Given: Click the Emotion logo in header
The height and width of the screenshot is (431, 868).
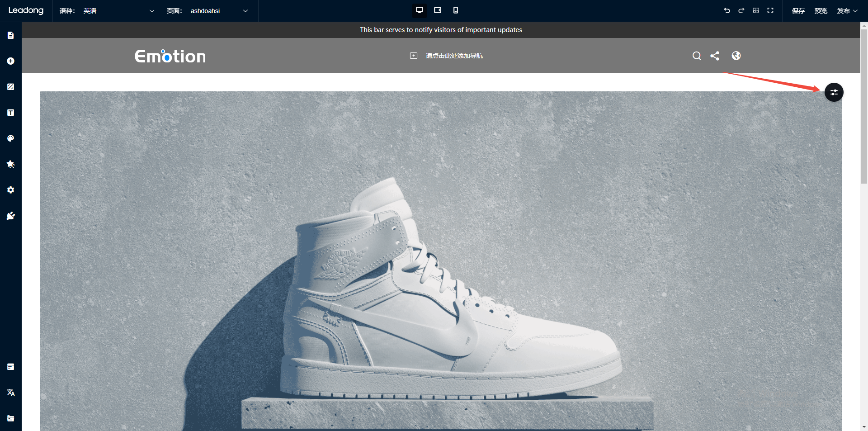Looking at the screenshot, I should (170, 56).
